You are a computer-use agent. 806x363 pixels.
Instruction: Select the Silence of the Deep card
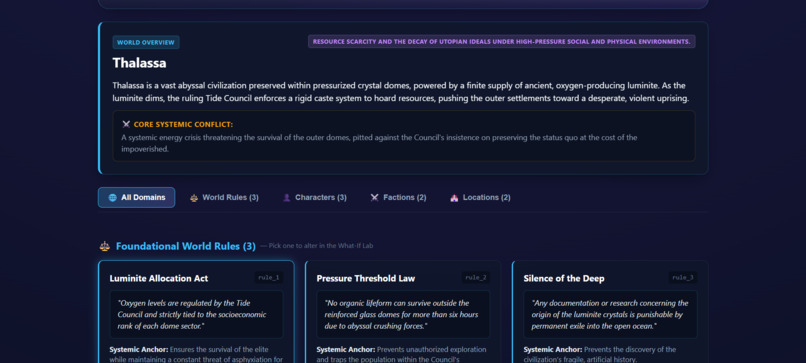pyautogui.click(x=610, y=312)
